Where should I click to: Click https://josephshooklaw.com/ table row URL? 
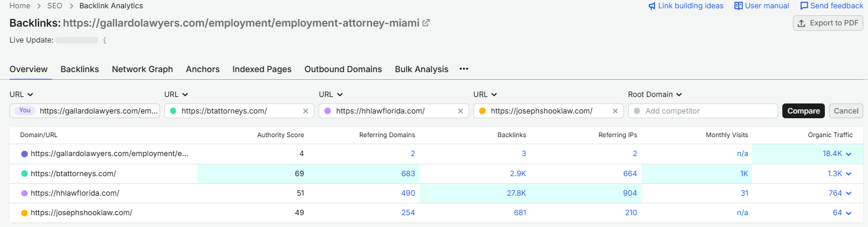pyautogui.click(x=82, y=213)
